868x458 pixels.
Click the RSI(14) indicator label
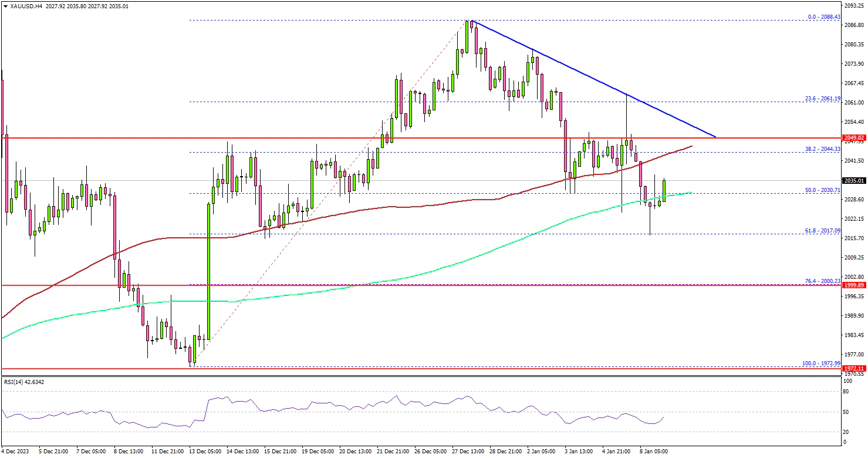(x=23, y=382)
